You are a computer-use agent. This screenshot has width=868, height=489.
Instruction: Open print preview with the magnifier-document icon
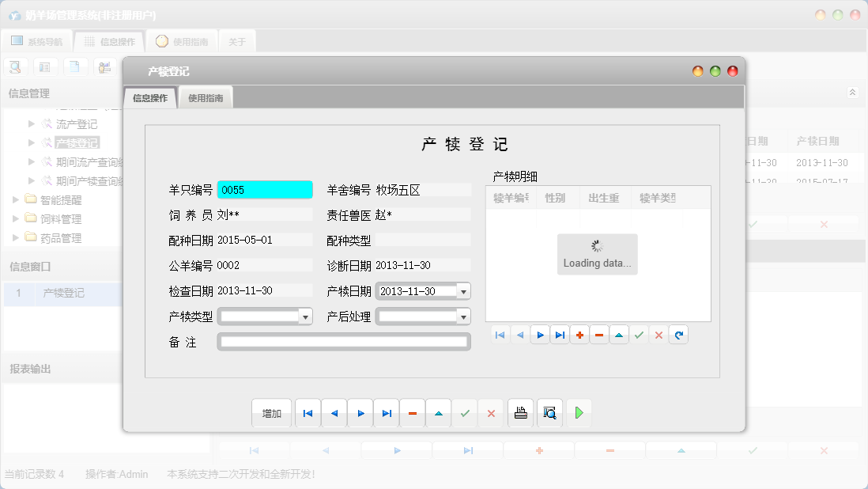coord(549,412)
